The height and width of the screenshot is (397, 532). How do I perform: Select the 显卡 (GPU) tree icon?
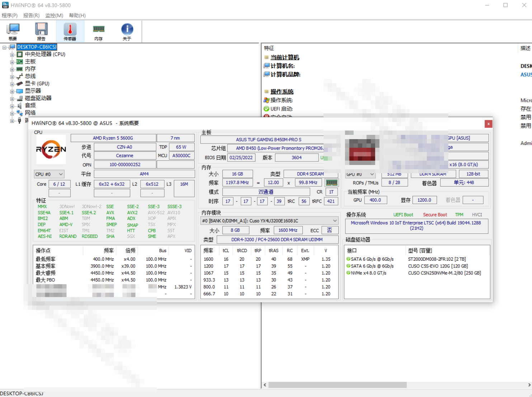point(20,84)
